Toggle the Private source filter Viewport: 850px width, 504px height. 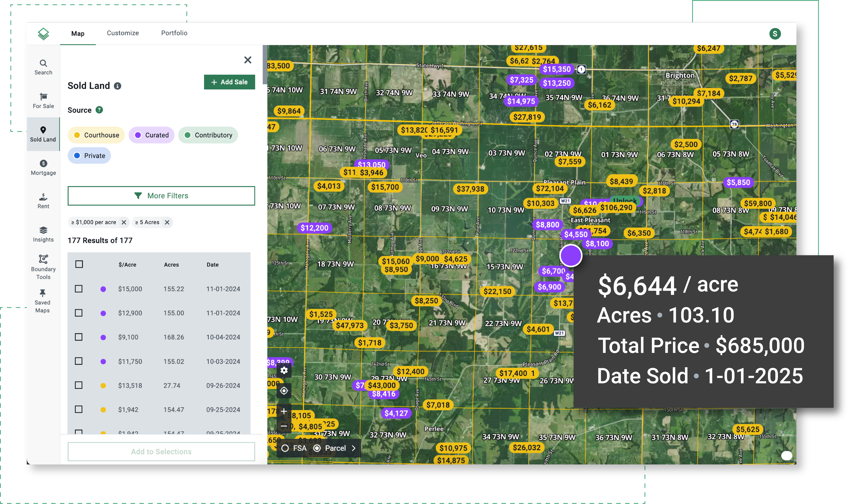89,156
